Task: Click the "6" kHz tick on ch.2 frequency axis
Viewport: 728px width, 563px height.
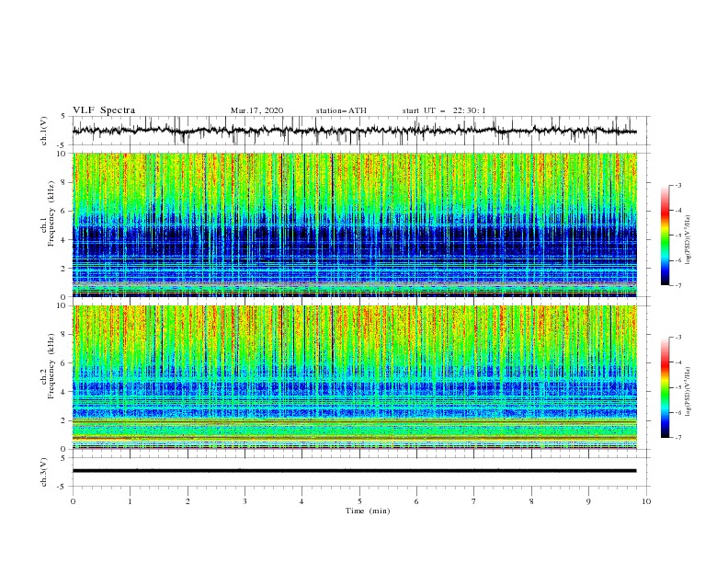Action: click(65, 363)
